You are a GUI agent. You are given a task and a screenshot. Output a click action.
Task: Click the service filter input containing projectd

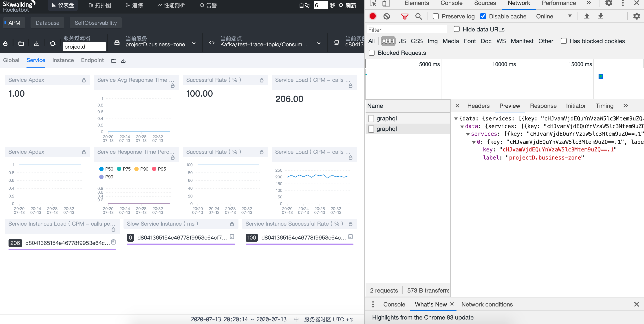coord(84,47)
